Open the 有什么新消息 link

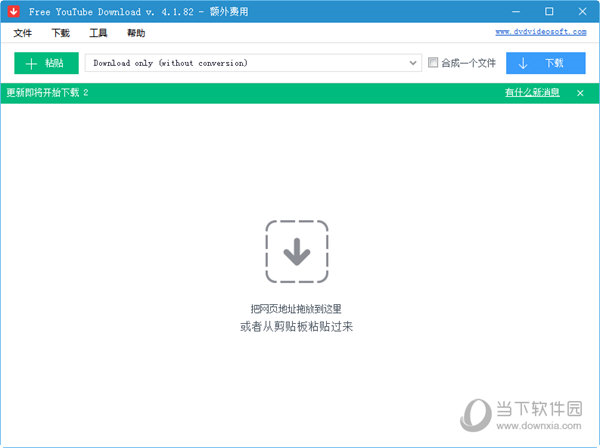tap(532, 93)
